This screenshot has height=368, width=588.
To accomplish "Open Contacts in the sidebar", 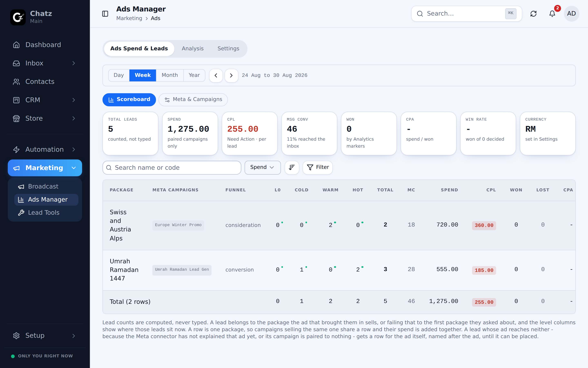I will pos(45,82).
